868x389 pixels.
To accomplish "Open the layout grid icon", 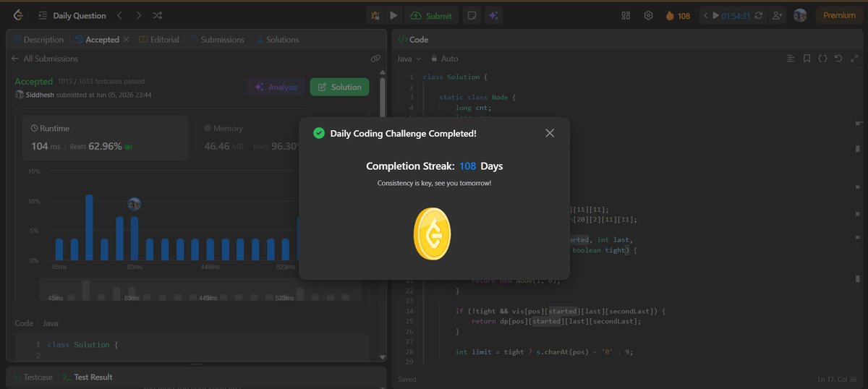I will 626,15.
